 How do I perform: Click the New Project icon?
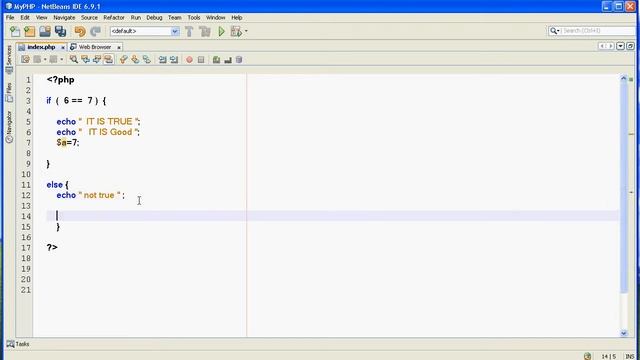pos(29,31)
